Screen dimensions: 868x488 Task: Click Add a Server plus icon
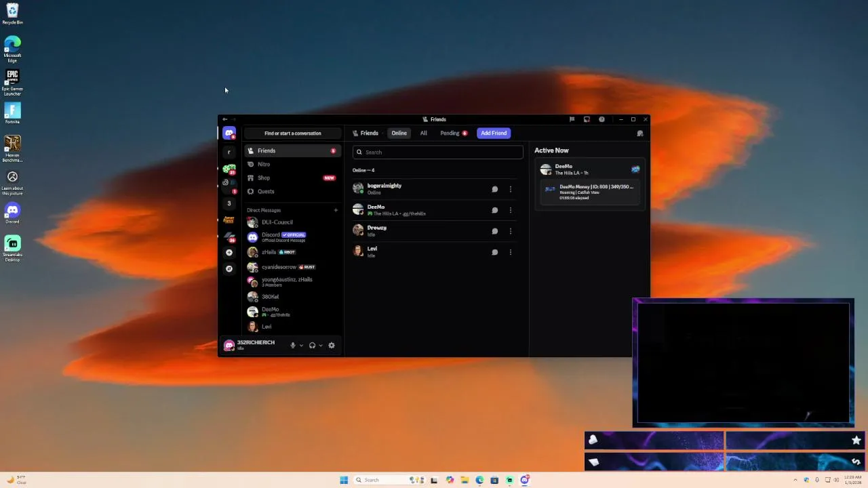point(229,252)
